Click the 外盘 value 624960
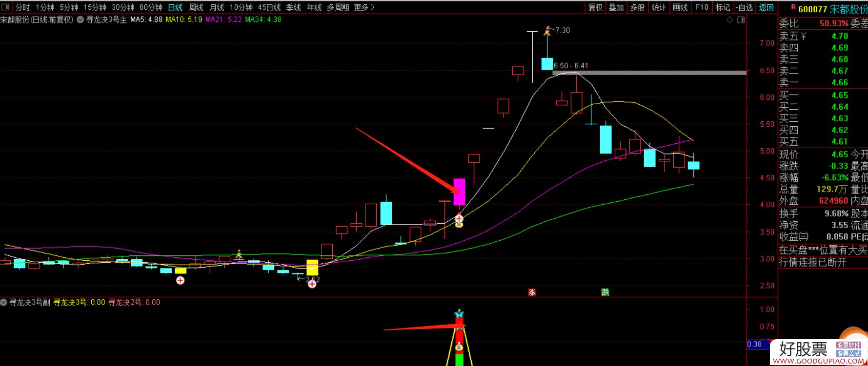This screenshot has height=366, width=868. (x=833, y=201)
